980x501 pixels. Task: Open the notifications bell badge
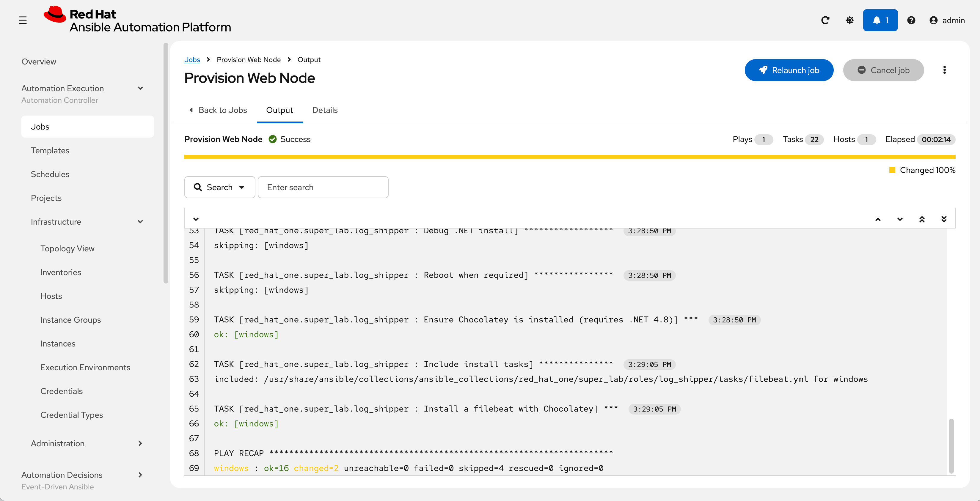click(x=880, y=21)
